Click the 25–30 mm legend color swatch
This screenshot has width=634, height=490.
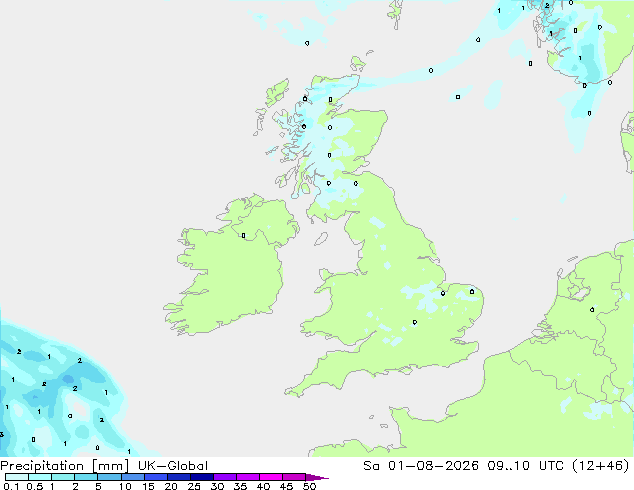coord(202,477)
